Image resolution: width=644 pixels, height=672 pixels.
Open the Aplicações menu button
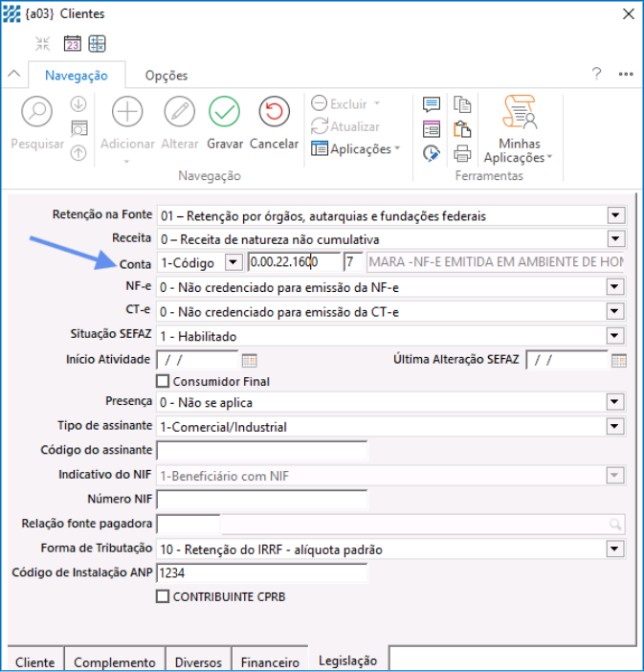[354, 149]
